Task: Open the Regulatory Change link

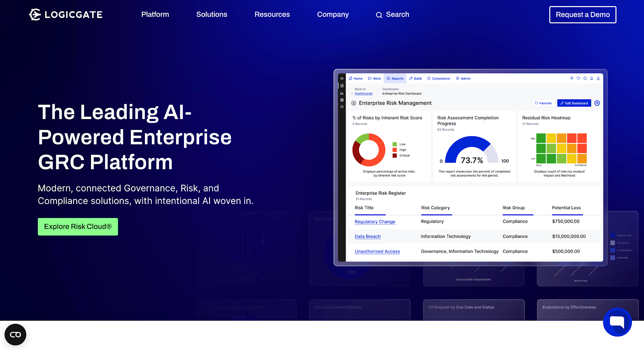Action: point(375,222)
